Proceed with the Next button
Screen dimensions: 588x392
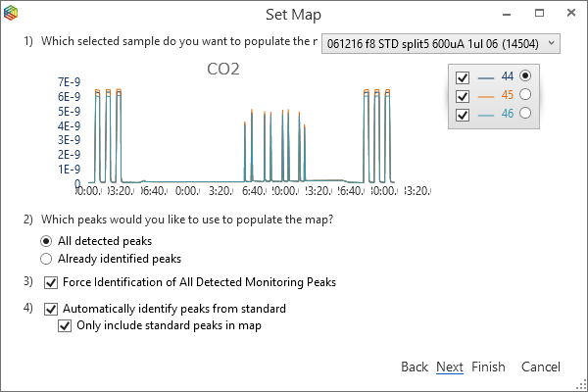pos(450,367)
